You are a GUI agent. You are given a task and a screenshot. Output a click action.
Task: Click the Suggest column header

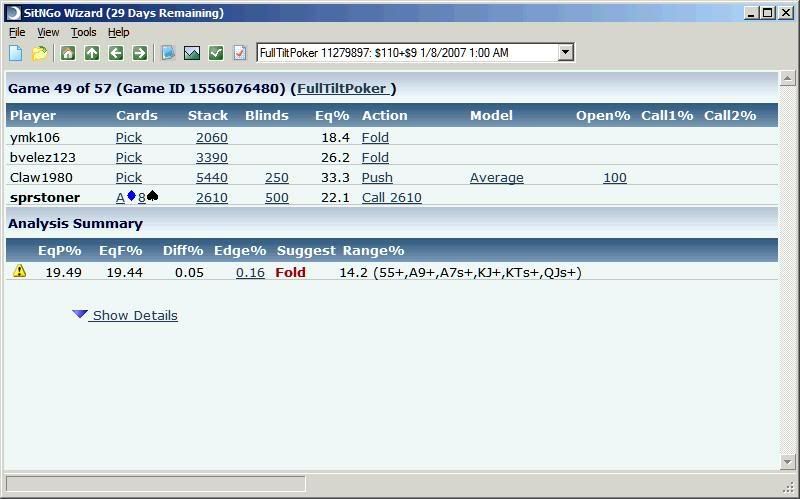(306, 251)
